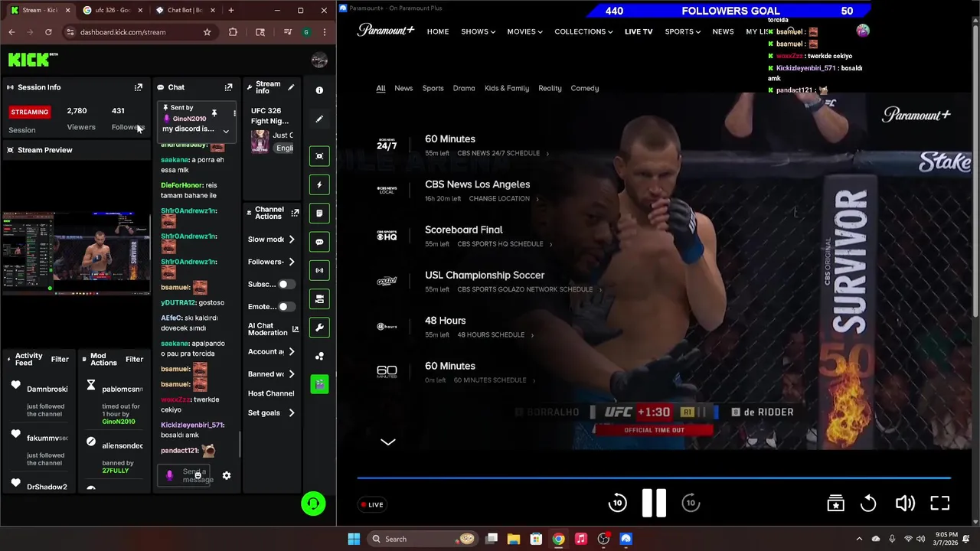Open Live TV in Paramount+ nav
Viewport: 980px width, 551px height.
click(639, 31)
